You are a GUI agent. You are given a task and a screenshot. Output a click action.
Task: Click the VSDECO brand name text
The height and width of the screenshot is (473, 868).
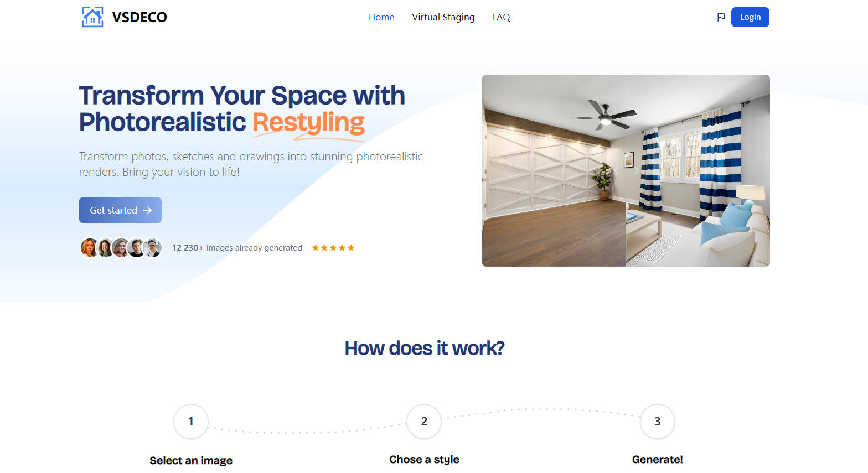139,17
